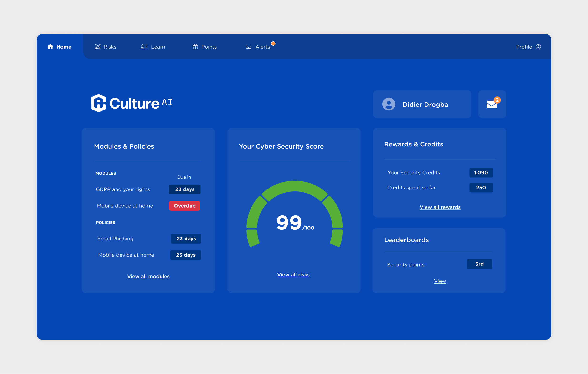Screen dimensions: 588x374
Task: Select the 3rd place Security points badge
Action: 479,264
